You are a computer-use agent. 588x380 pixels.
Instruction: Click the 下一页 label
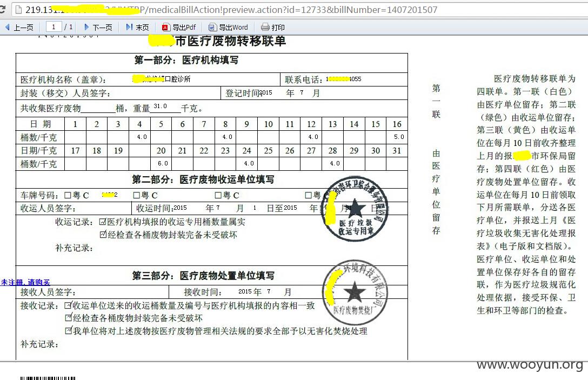click(102, 28)
